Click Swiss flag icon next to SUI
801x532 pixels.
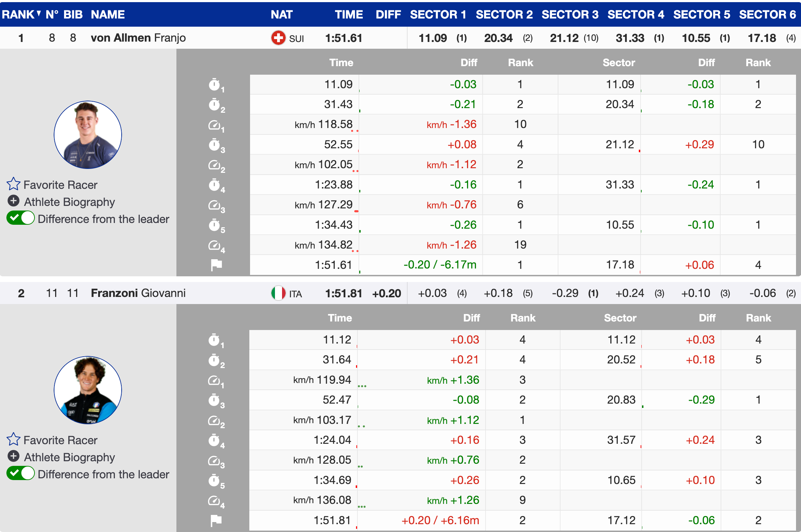(x=278, y=38)
